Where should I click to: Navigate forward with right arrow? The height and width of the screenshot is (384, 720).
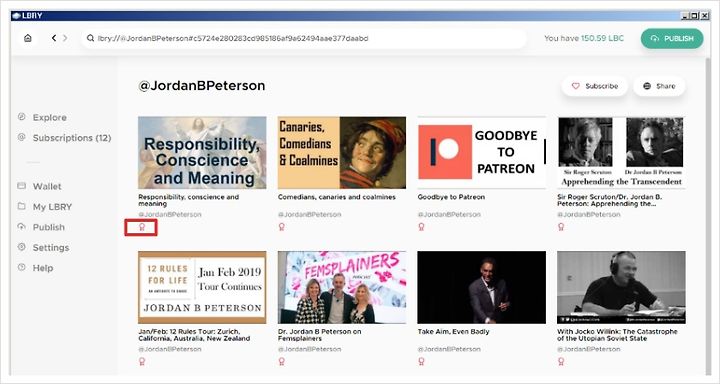[65, 38]
